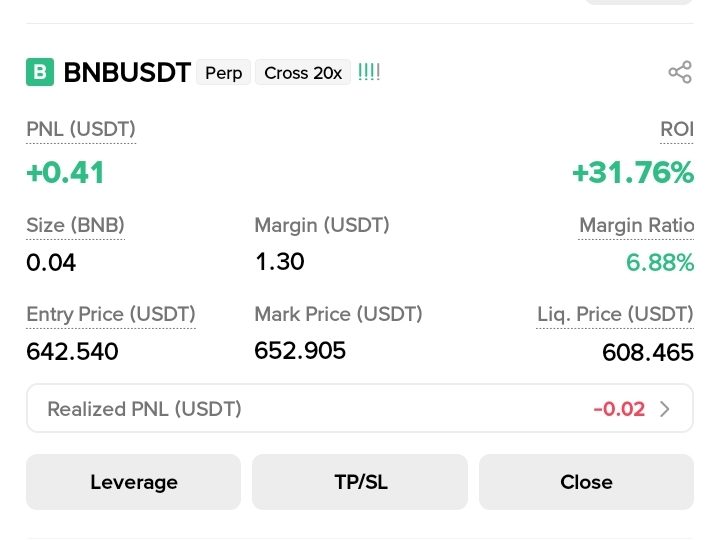Viewport: 720px width, 540px height.
Task: Tap Size (BNB) label to switch unit
Action: 75,225
